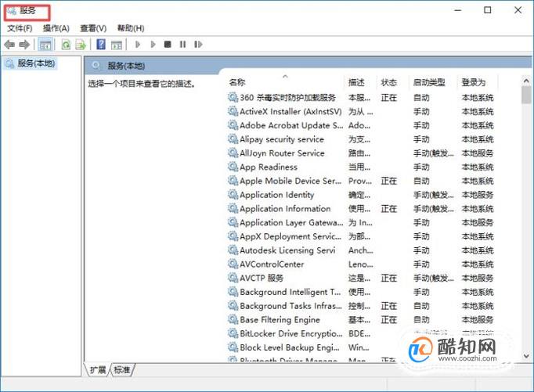Switch to the 扩展 tab

coord(98,370)
